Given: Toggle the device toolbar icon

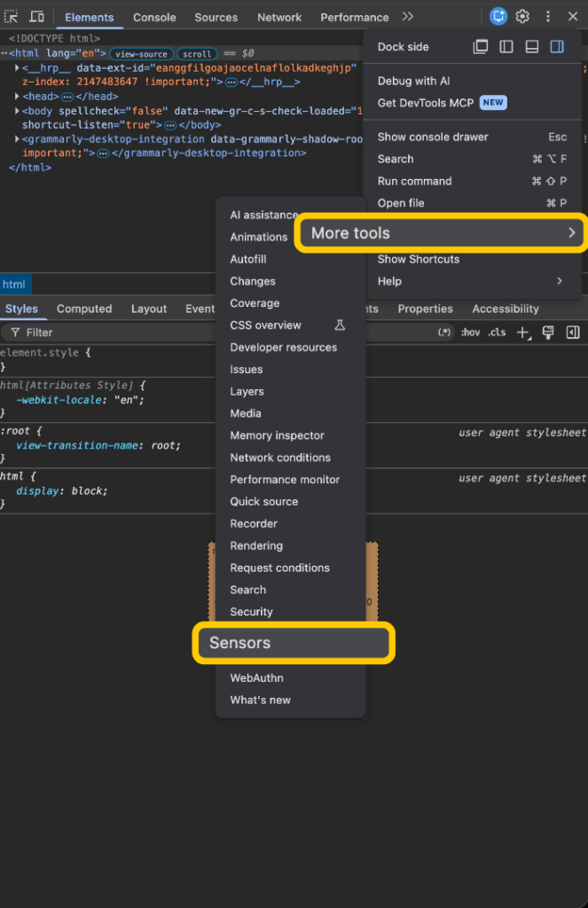Looking at the screenshot, I should click(36, 16).
